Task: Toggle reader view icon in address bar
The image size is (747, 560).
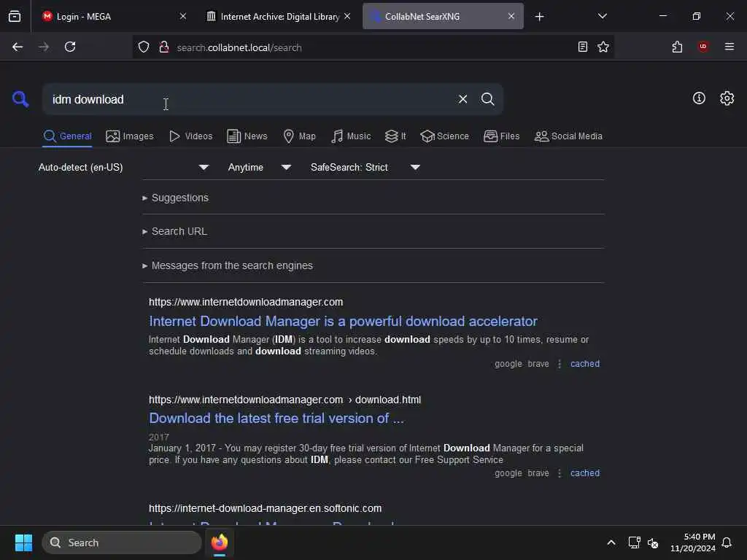Action: coord(582,47)
